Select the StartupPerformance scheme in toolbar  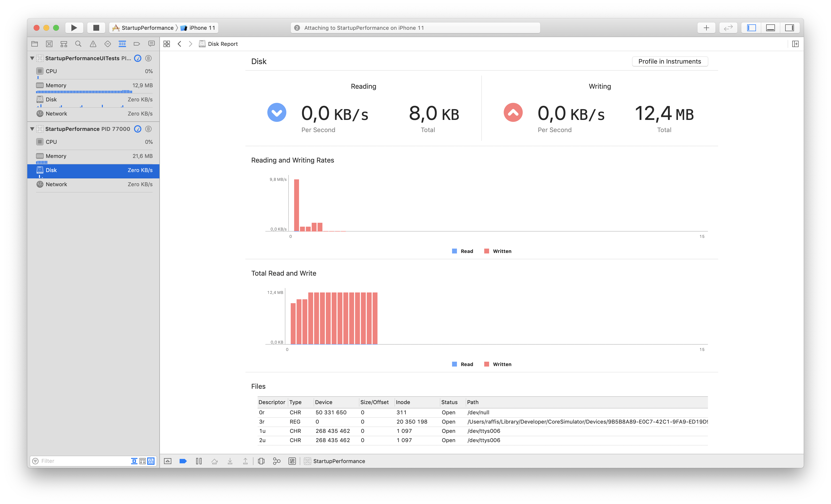(x=143, y=28)
